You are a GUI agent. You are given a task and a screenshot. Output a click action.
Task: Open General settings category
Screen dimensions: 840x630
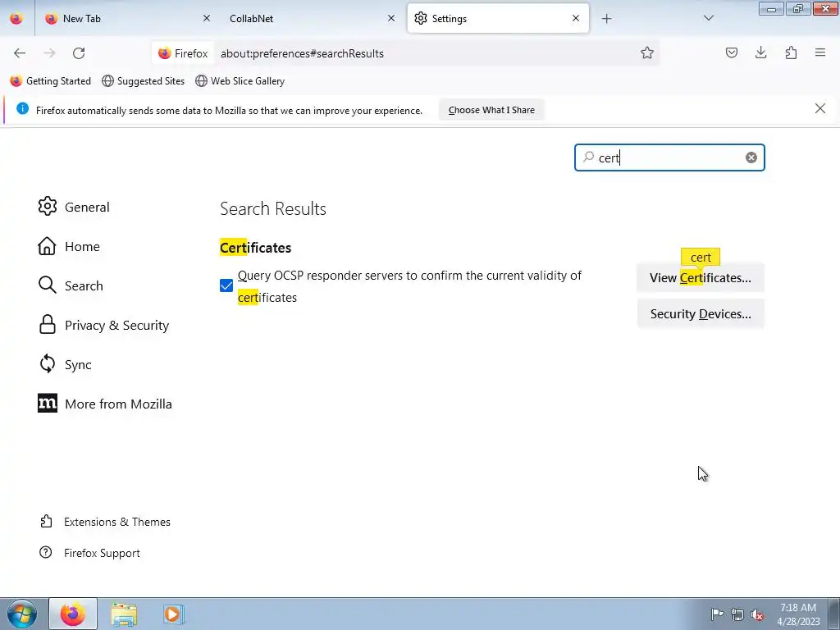74,207
